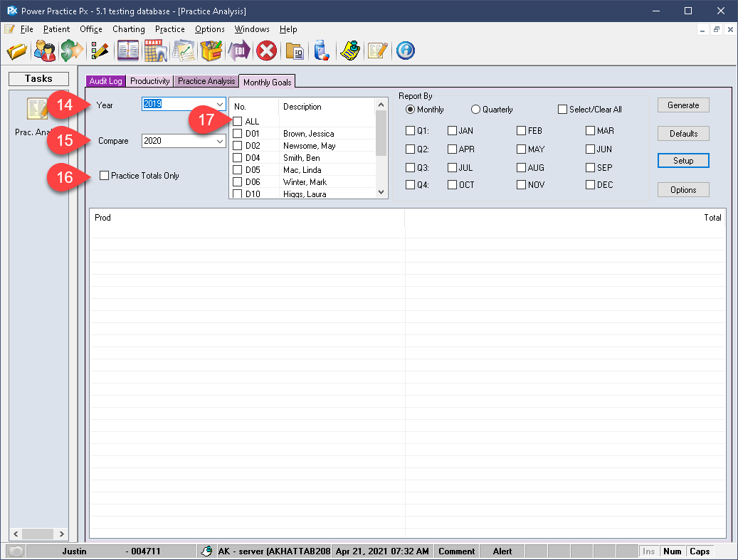Click provider list scroll down arrow

[381, 192]
